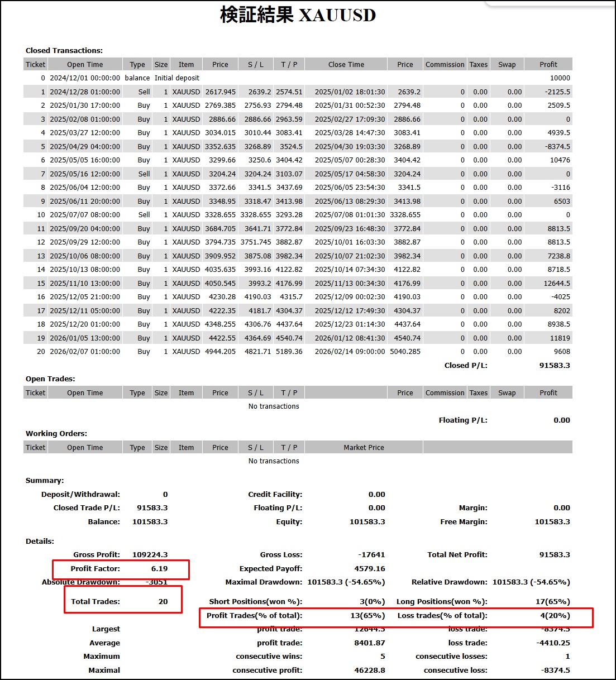616x680 pixels.
Task: Click the Closed P/L label below transactions table
Action: pyautogui.click(x=465, y=366)
